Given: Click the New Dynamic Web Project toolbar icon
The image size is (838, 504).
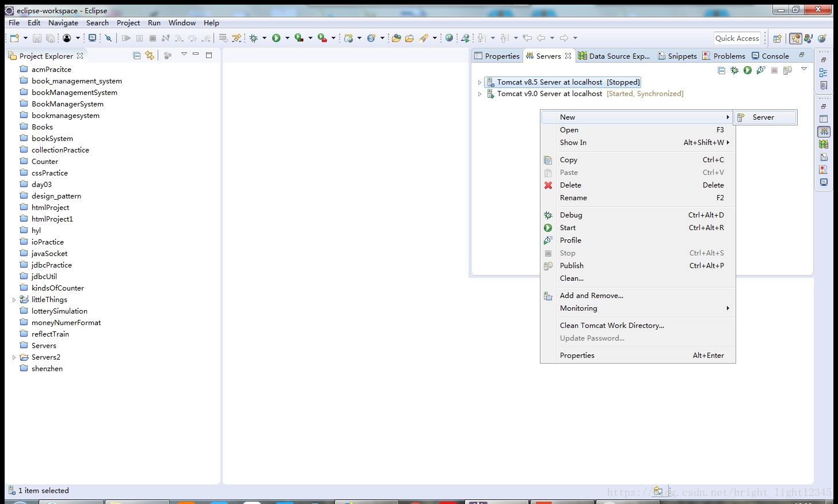Looking at the screenshot, I should 349,38.
